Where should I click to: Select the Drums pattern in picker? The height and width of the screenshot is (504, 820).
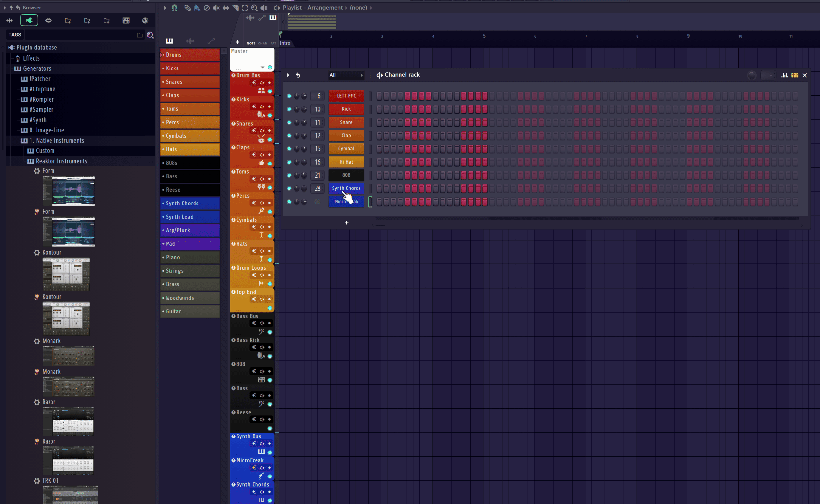pos(190,55)
